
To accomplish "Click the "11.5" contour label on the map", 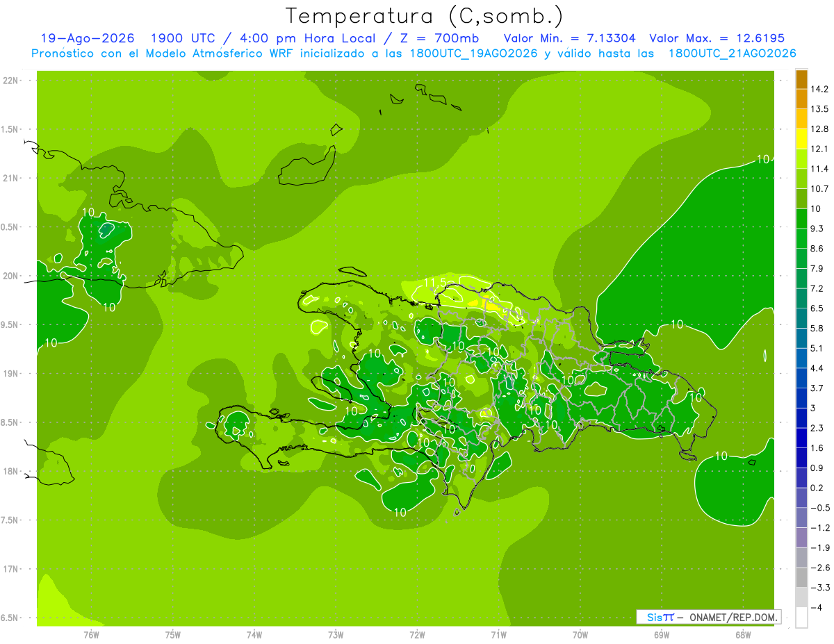I will (435, 282).
